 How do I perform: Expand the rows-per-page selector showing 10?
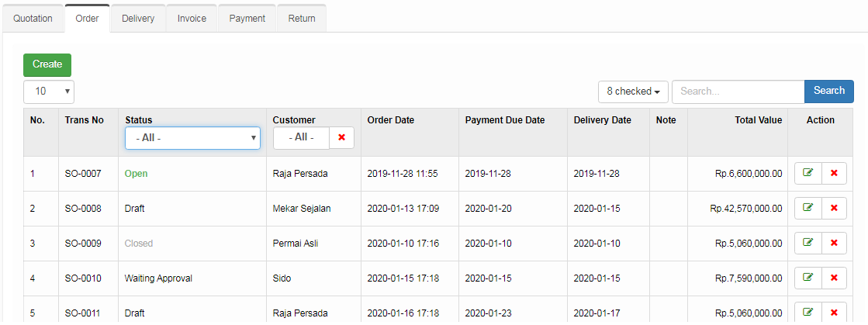[49, 92]
